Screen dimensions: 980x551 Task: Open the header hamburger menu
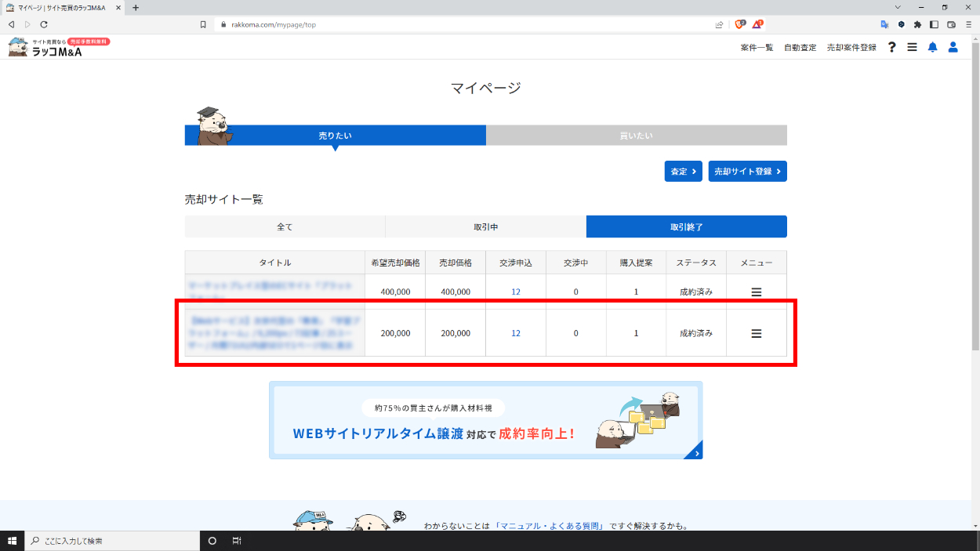pos(912,47)
